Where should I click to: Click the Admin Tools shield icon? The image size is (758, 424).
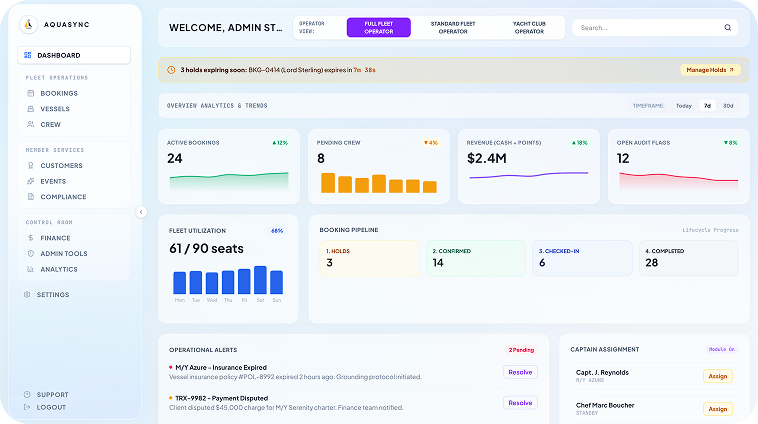[30, 253]
